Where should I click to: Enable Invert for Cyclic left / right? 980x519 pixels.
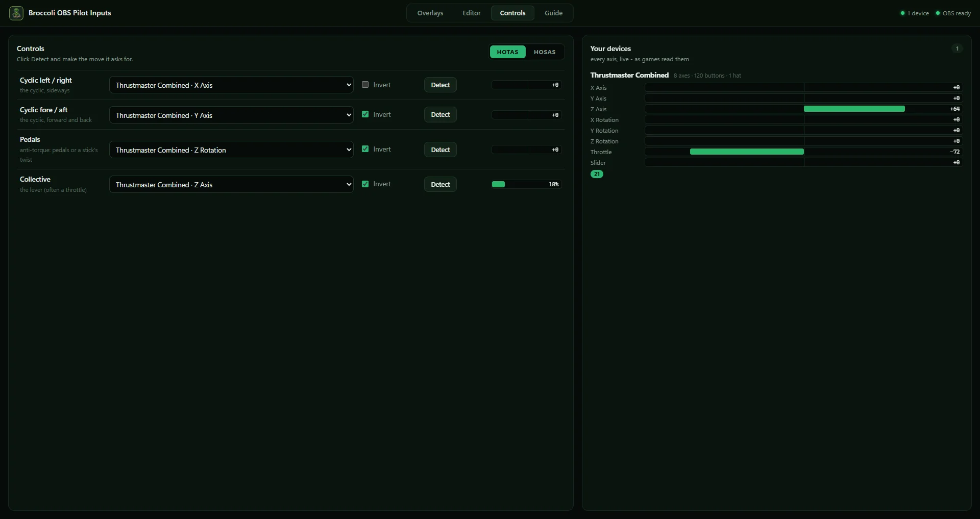tap(365, 85)
